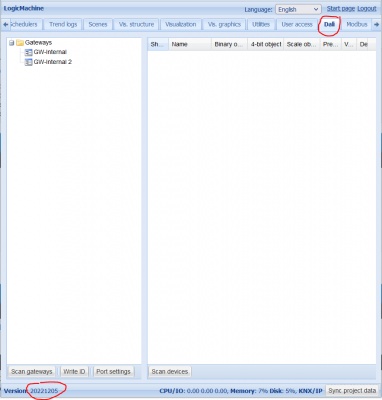Click the left tab scroll arrow icon
The image size is (382, 400).
tap(5, 24)
